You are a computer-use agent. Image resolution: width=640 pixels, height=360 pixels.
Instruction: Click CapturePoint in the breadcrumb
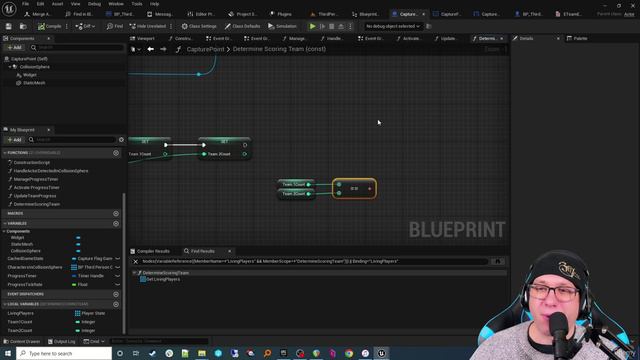tap(205, 49)
